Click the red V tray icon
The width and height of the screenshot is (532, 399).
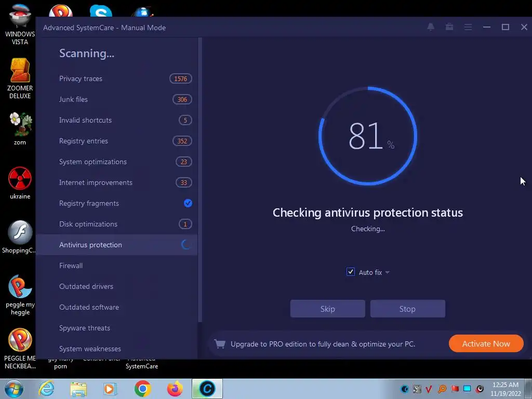(429, 389)
